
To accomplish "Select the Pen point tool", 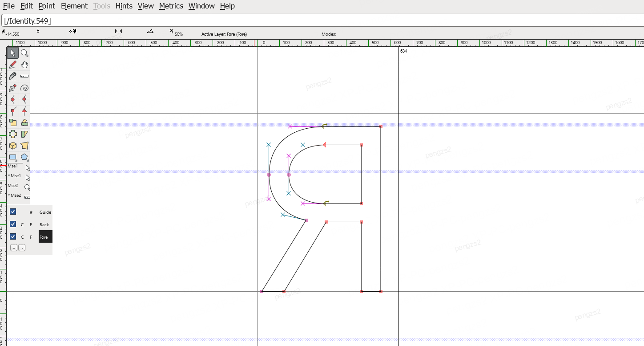I will tap(13, 88).
